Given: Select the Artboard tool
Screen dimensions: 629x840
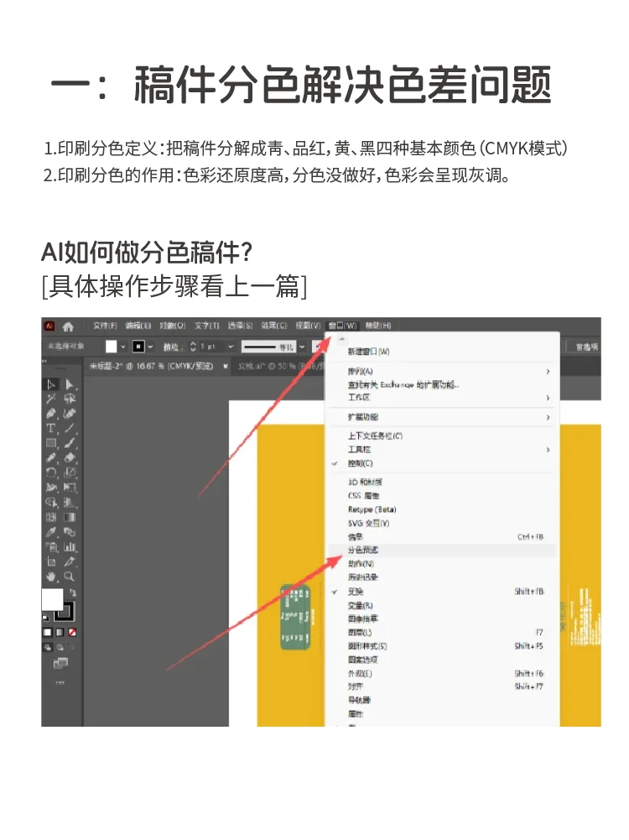Looking at the screenshot, I should coord(51,562).
